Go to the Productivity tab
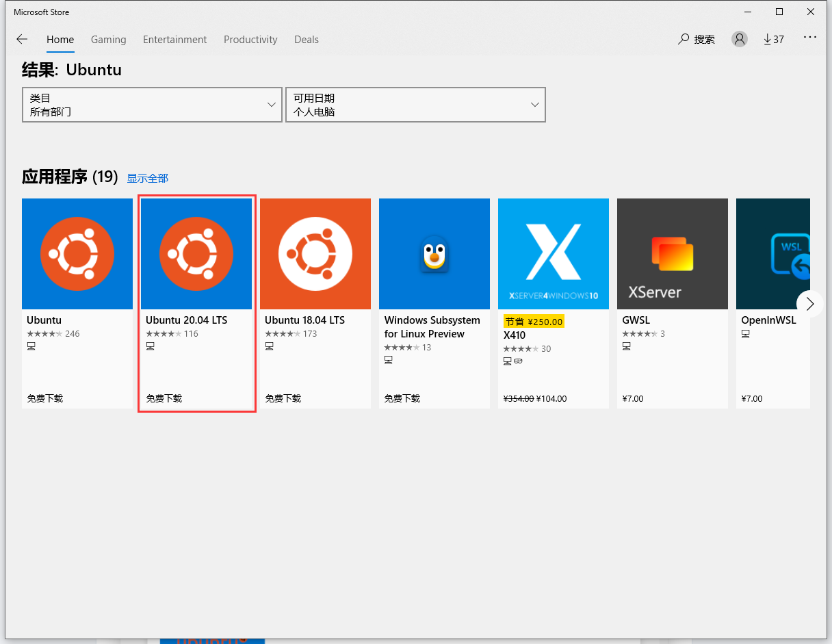Image resolution: width=832 pixels, height=644 pixels. pyautogui.click(x=250, y=40)
